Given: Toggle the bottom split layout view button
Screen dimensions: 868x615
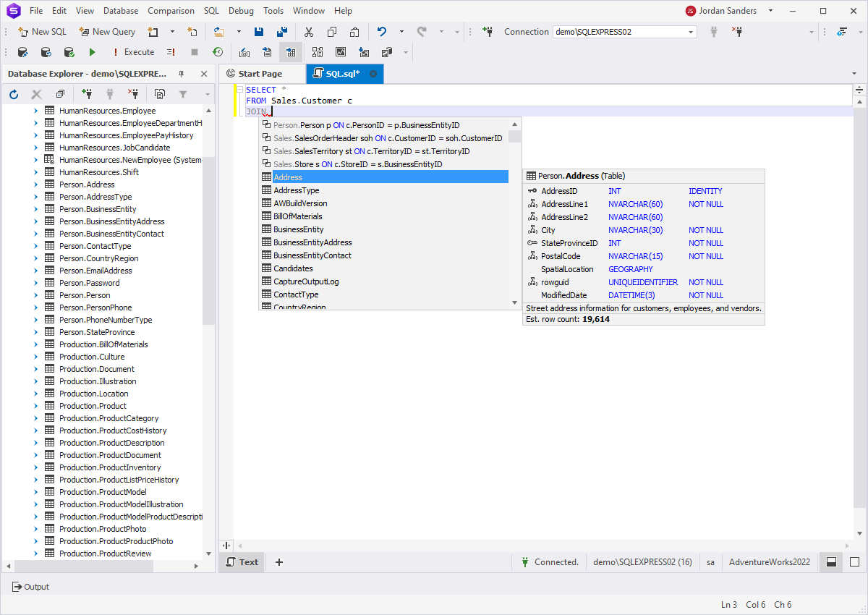Looking at the screenshot, I should tap(831, 562).
